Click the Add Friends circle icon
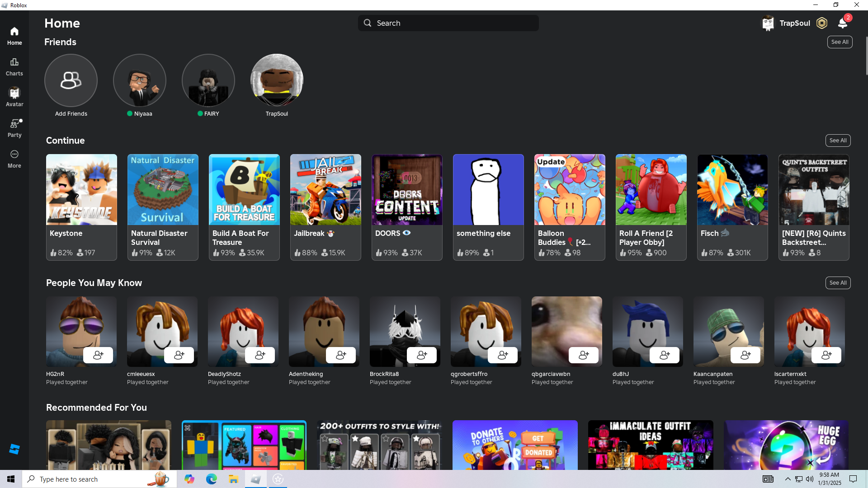868x488 pixels. 71,80
